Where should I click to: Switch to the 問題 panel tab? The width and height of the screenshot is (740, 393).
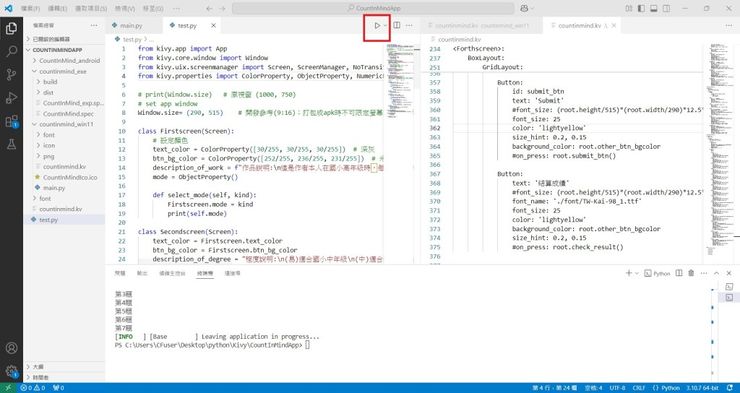[120, 273]
